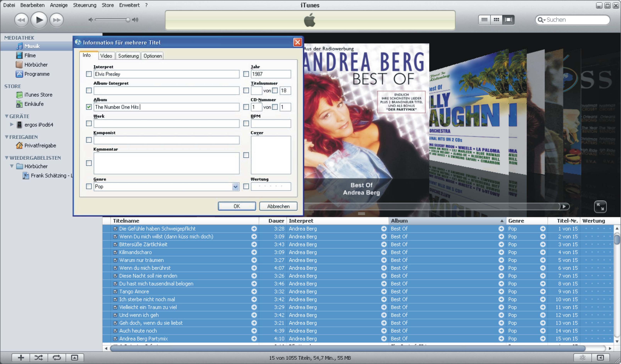Collapse the Hörbücher playlist folder
This screenshot has height=364, width=621.
pos(12,166)
